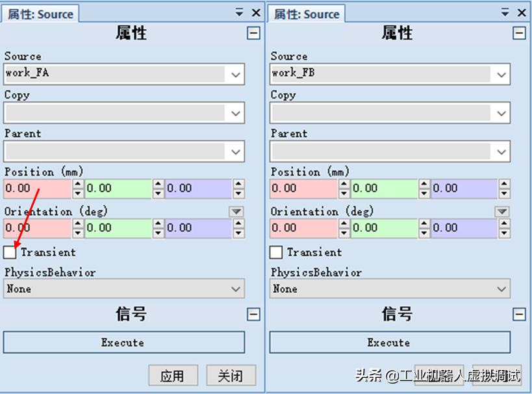This screenshot has height=394, width=532.
Task: Expand the left PhysicsBehavior dropdown
Action: coord(235,289)
